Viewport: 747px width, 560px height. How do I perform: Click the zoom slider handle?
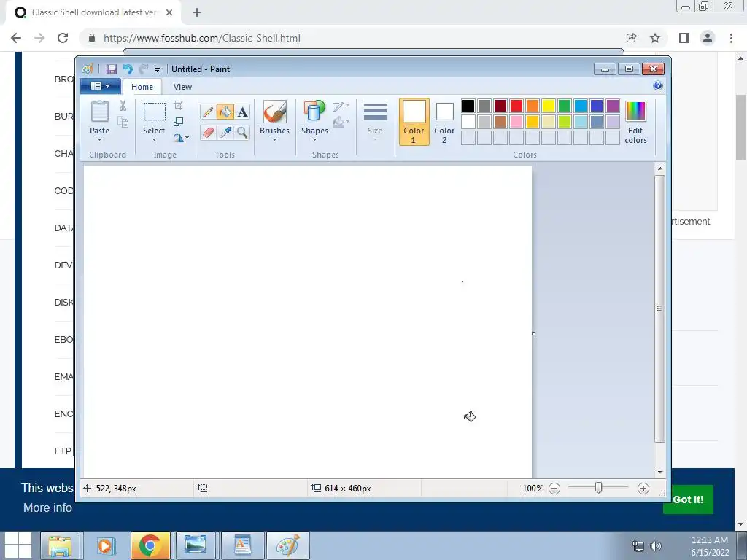click(598, 488)
